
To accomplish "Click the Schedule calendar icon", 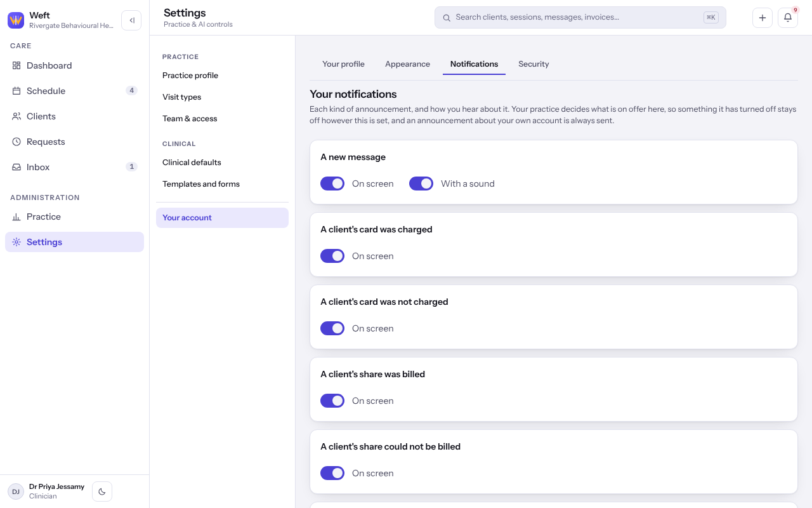I will point(16,91).
